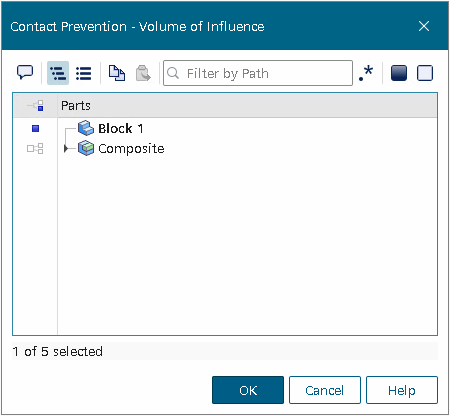Viewport: 450px width, 416px height.
Task: Focus the Filter by Path field
Action: [258, 73]
